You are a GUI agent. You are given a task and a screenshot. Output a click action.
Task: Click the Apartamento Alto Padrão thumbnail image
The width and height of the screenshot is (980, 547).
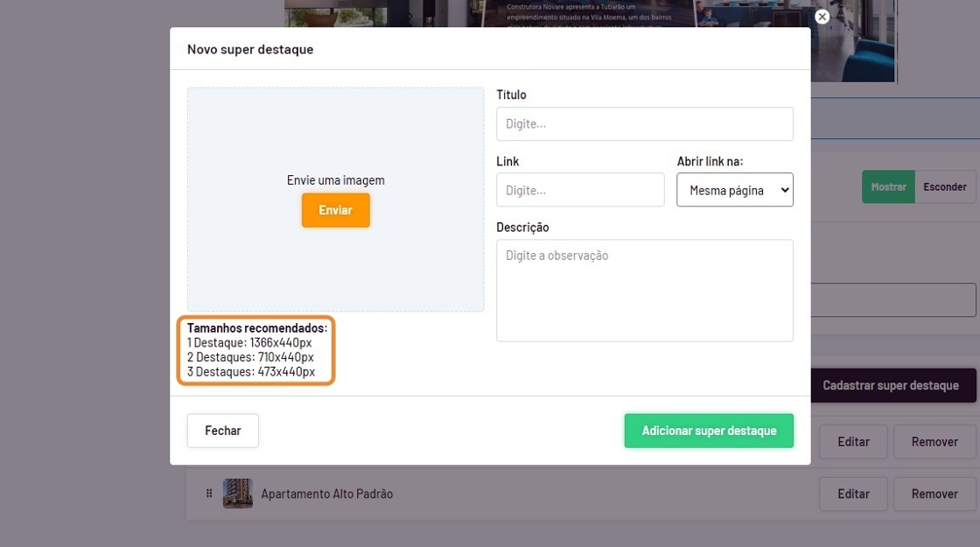[238, 494]
